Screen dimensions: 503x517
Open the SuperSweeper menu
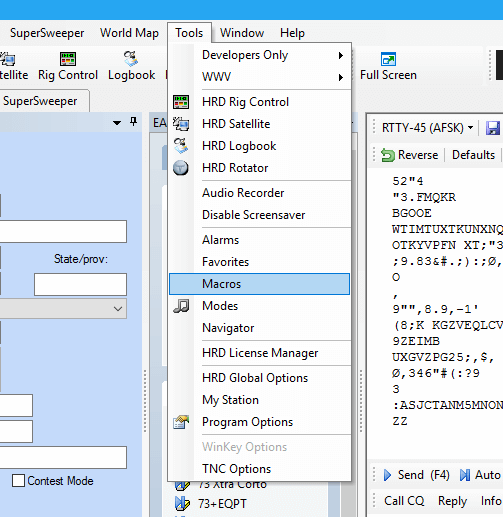click(47, 33)
